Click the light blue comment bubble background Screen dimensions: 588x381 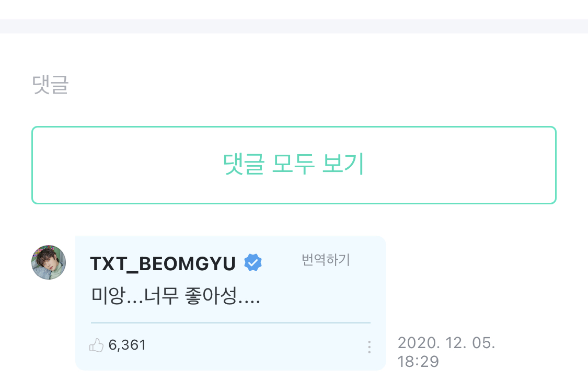coord(230,303)
